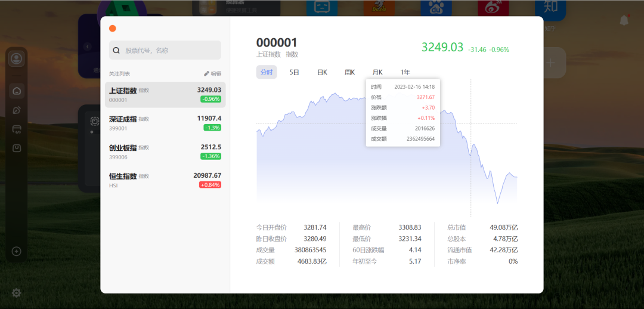Open the settings gear icon
Screen dimensions: 644x309
coord(17,293)
